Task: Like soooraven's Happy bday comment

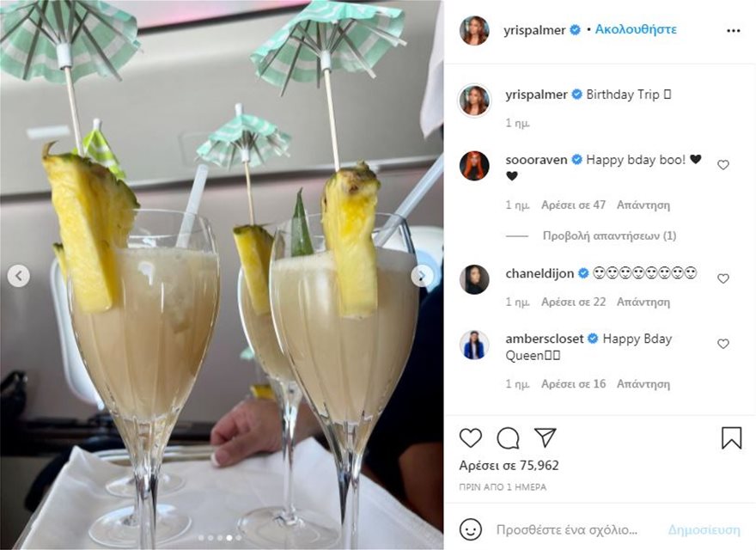Action: click(722, 165)
